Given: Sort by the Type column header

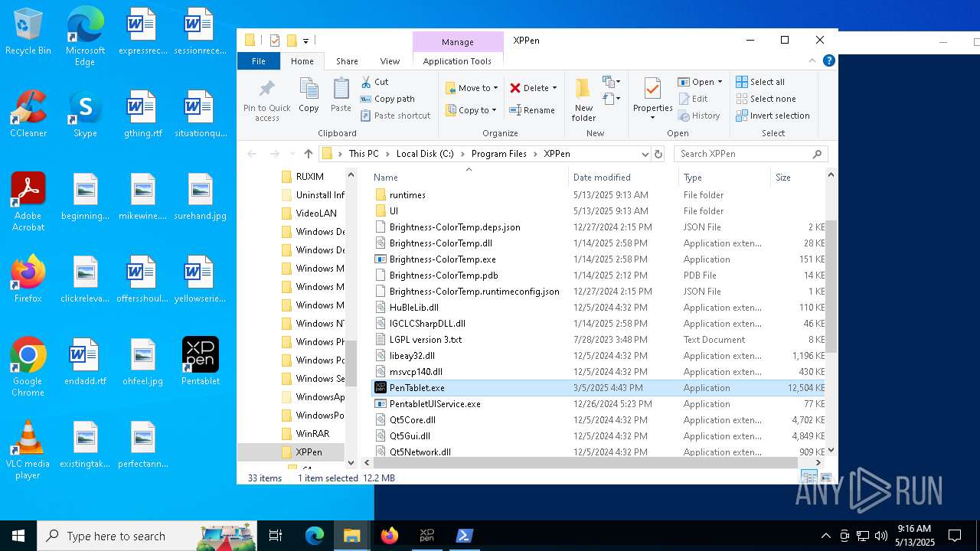Looking at the screenshot, I should pos(724,178).
